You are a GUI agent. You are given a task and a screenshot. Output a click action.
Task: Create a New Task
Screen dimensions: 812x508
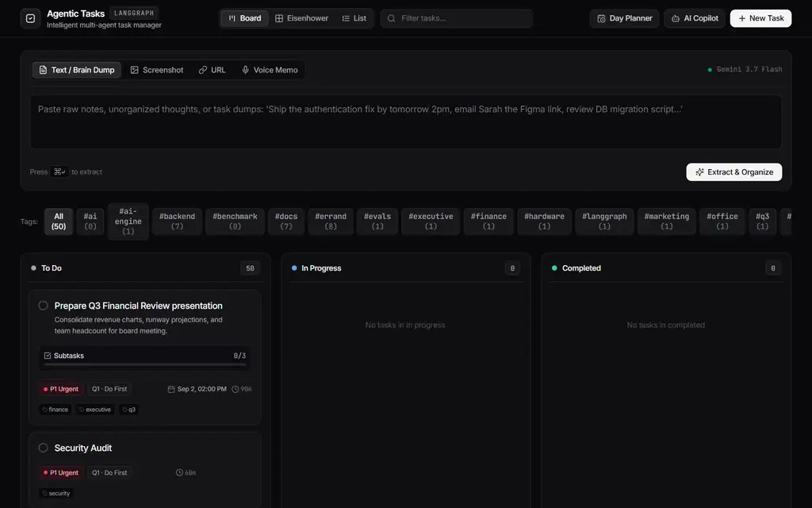pos(760,19)
